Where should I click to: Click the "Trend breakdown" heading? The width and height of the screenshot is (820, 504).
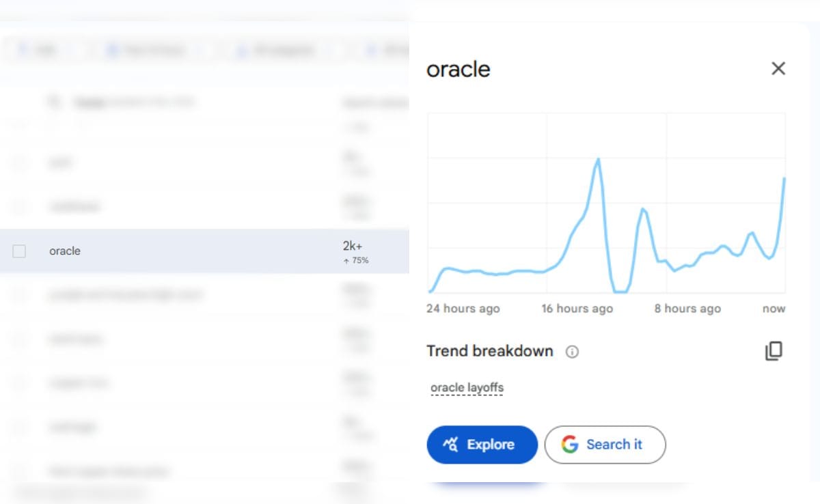(x=489, y=351)
